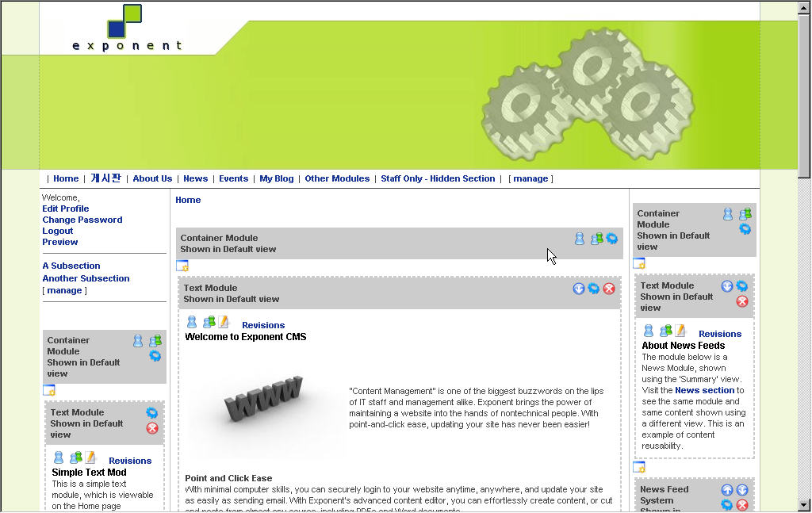Add module icon below left sidebar Container header
Viewport: 812px width, 513px height.
(x=49, y=390)
